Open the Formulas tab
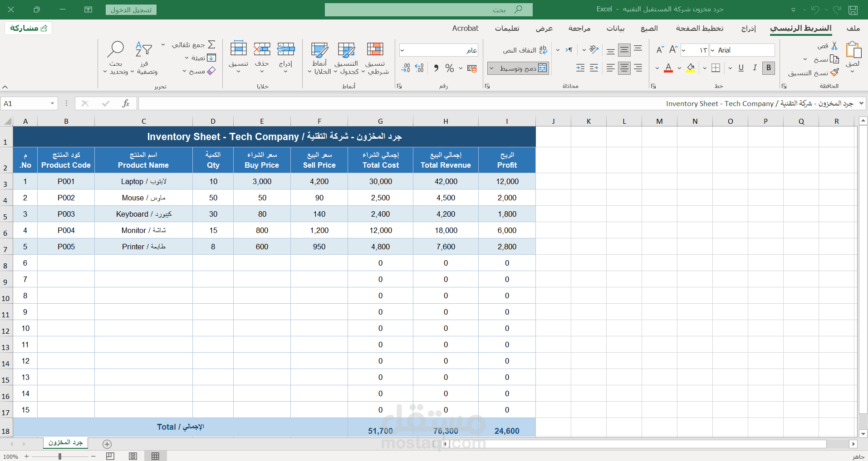Screen dimensions: 868x461 [x=649, y=28]
